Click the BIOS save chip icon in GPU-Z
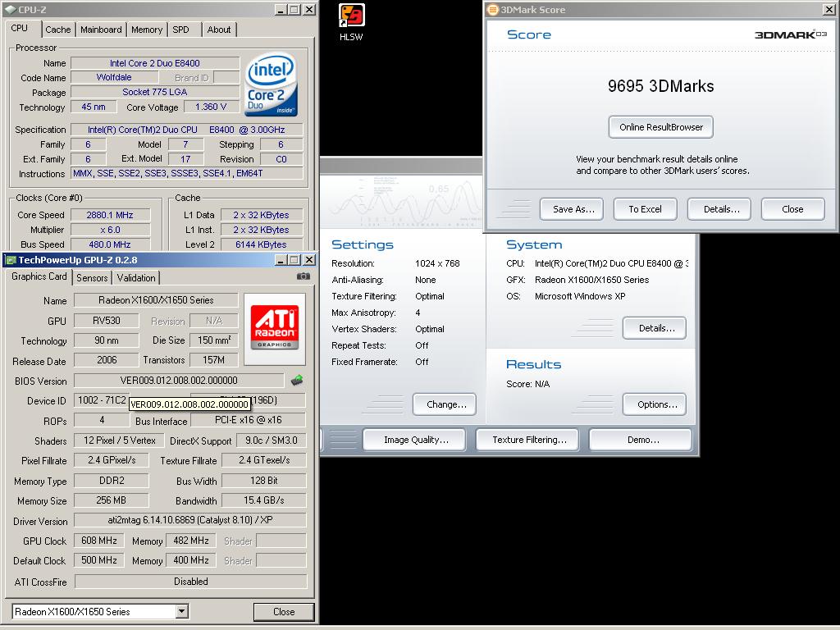Screen dimensions: 840x630 297,381
